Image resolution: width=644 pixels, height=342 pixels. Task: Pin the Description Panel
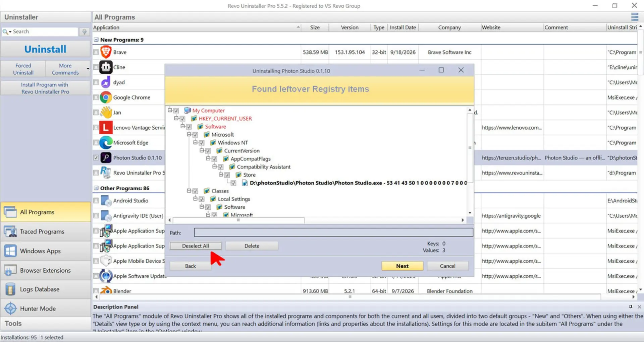coord(631,307)
